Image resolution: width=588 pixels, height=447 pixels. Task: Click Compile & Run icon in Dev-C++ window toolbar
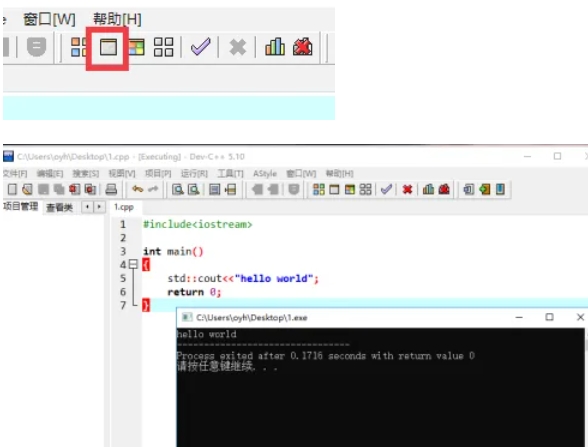pyautogui.click(x=350, y=189)
